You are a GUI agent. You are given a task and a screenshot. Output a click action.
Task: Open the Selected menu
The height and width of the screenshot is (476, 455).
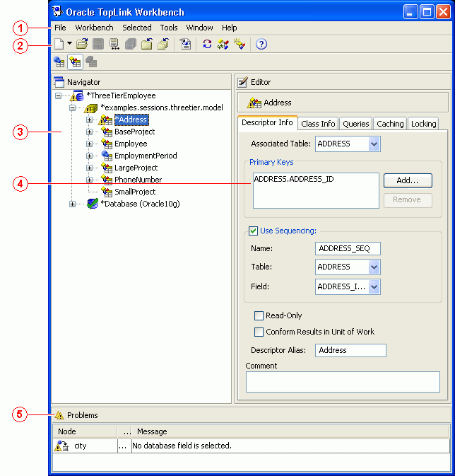(137, 28)
